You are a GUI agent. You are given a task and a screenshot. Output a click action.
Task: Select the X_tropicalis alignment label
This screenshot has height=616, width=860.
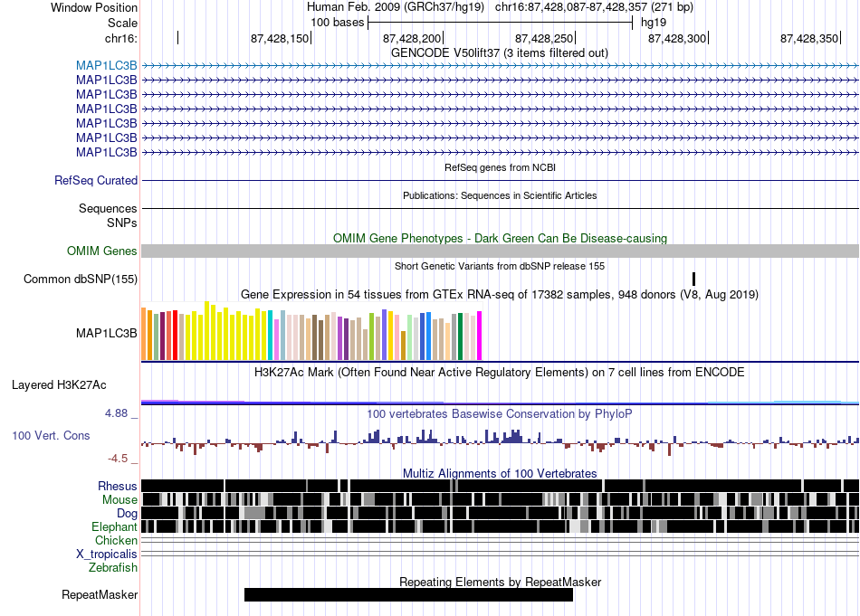click(107, 554)
